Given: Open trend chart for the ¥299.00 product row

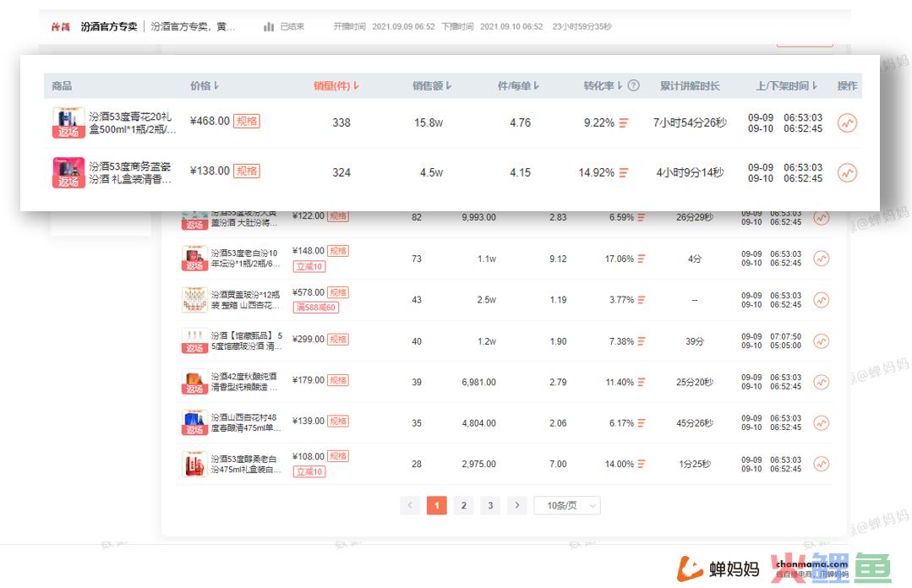Looking at the screenshot, I should click(821, 340).
